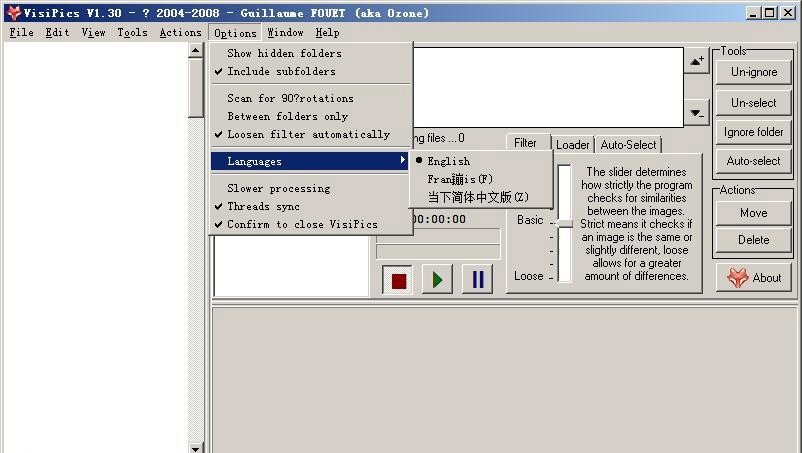Click the 00:00:00 elapsed timer text
Screen dimensions: 802x453
(439, 219)
